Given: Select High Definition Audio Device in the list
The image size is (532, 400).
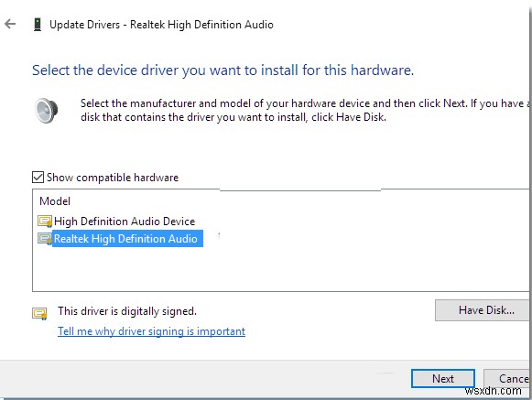Looking at the screenshot, I should (x=125, y=222).
